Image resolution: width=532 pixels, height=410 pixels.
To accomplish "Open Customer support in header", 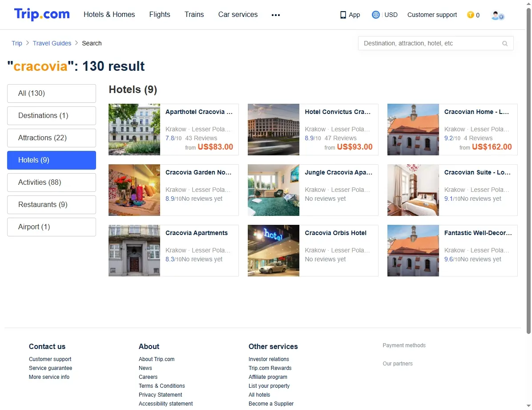I will (432, 15).
